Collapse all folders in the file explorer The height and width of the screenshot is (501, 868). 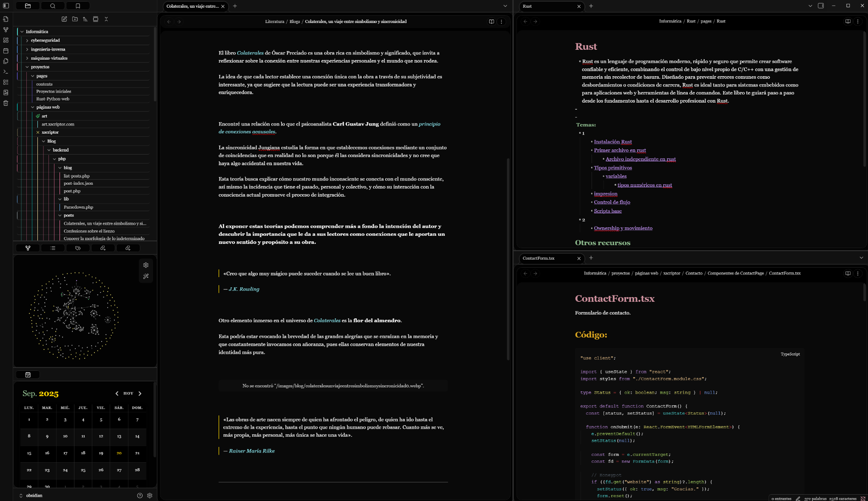[106, 19]
